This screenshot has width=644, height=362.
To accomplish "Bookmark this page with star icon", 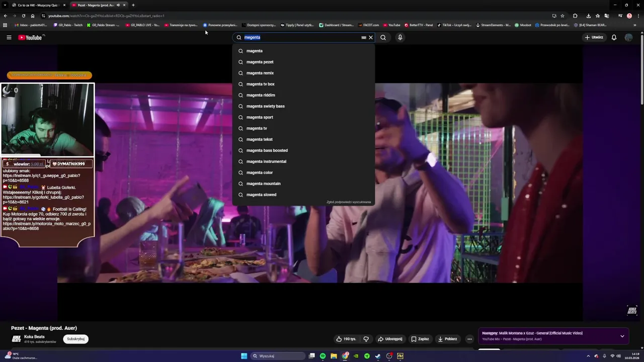I will coord(562,16).
